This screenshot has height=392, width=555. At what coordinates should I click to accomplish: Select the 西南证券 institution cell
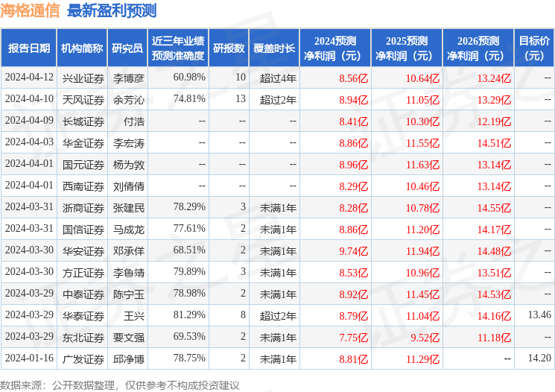tap(83, 186)
